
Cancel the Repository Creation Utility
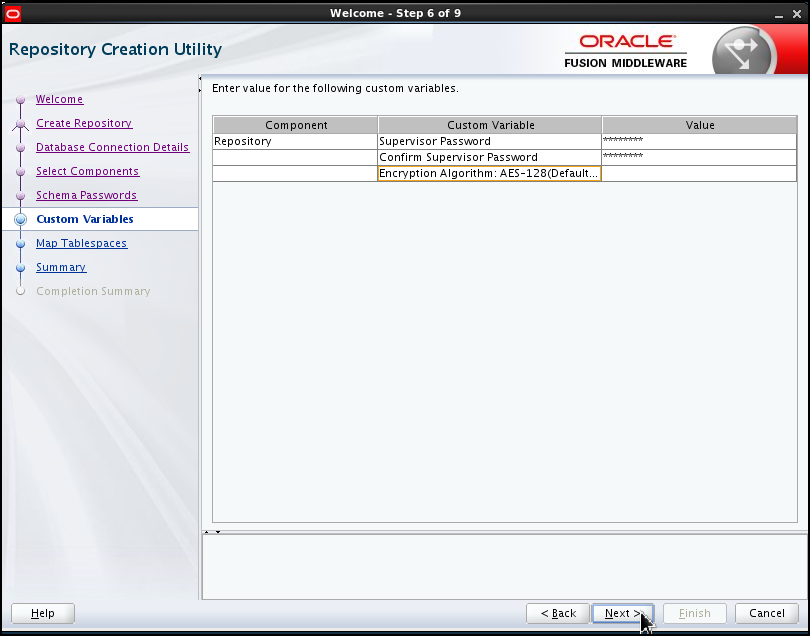pos(767,613)
